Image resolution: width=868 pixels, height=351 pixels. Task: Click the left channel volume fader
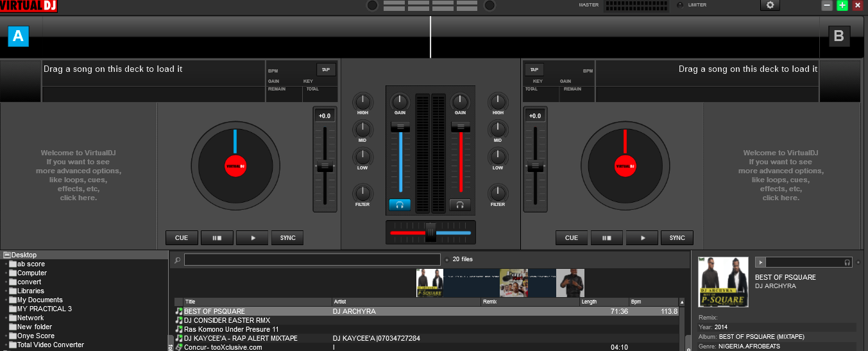click(400, 128)
